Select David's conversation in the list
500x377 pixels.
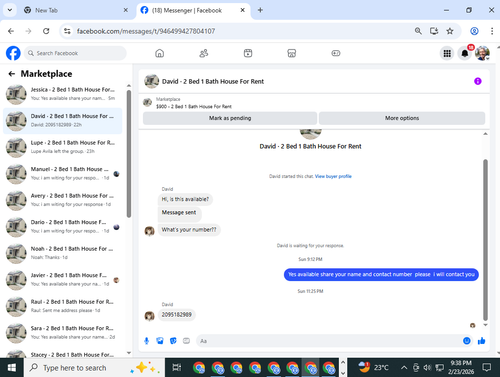(63, 121)
